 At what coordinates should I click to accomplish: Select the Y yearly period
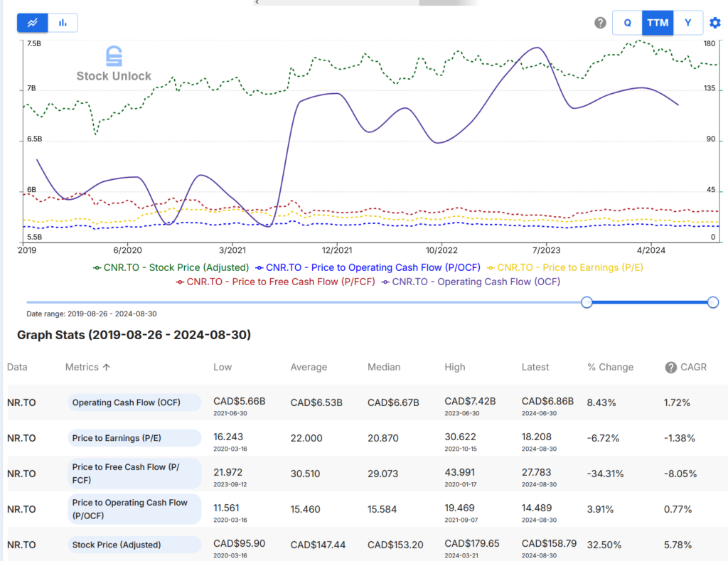pos(688,23)
